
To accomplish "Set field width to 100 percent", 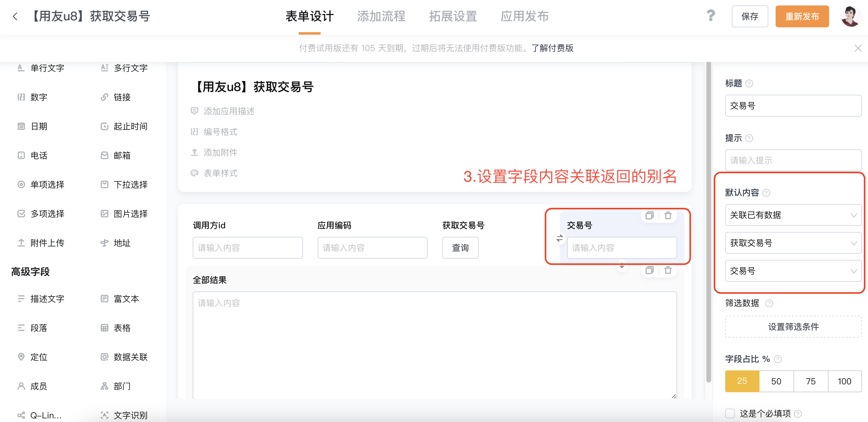I will (844, 381).
